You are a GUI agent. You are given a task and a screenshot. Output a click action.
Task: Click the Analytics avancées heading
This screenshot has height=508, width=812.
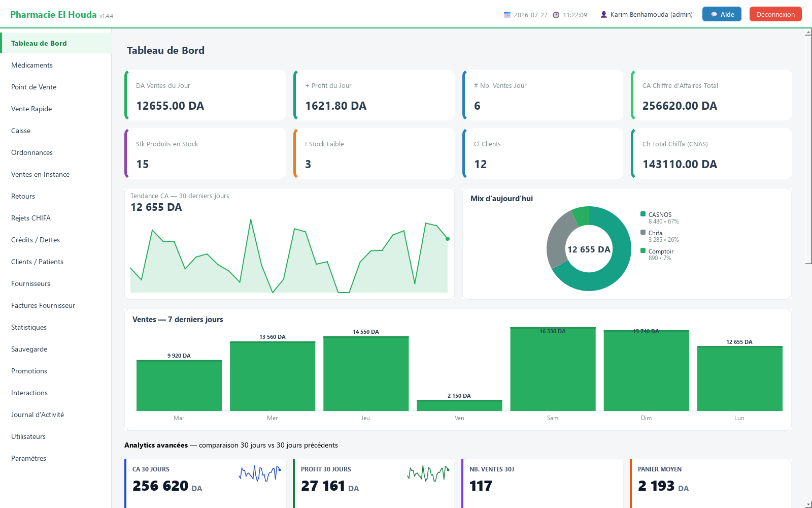[x=156, y=445]
